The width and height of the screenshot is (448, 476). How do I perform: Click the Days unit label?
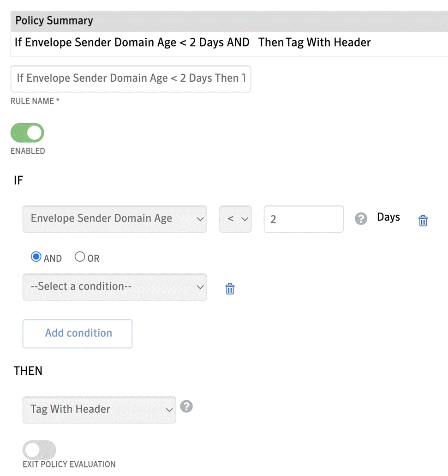coord(388,217)
